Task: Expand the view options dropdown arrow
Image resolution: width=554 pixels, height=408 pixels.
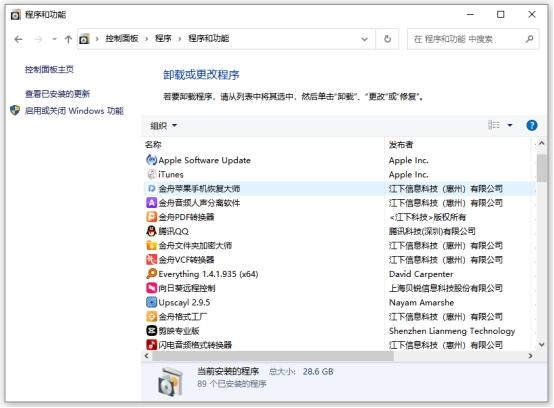Action: [x=509, y=125]
